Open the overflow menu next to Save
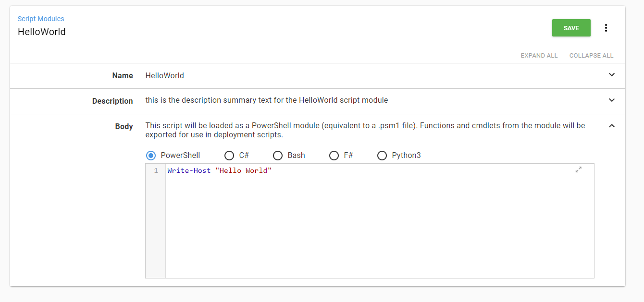644x302 pixels. pos(606,28)
